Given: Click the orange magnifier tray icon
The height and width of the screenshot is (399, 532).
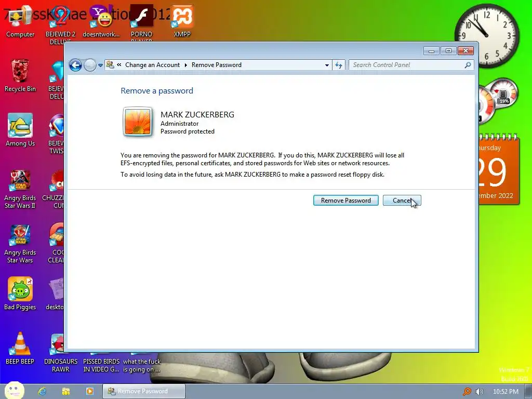Looking at the screenshot, I should [467, 392].
